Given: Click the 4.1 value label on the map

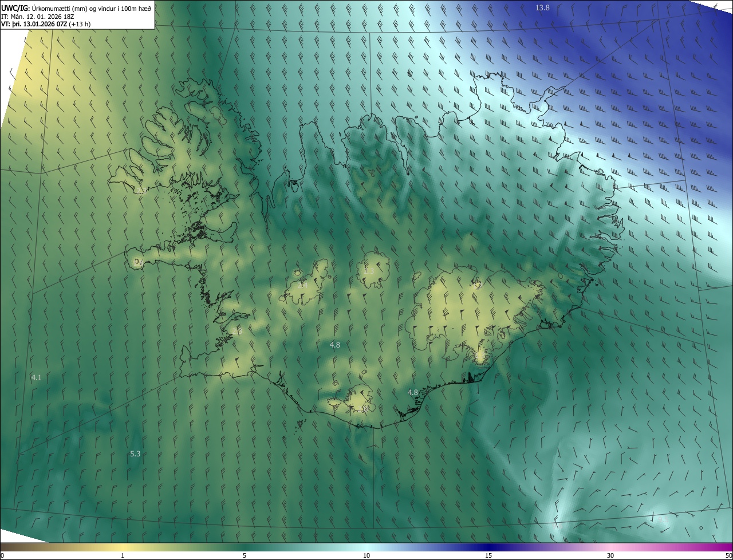Looking at the screenshot, I should click(x=36, y=377).
